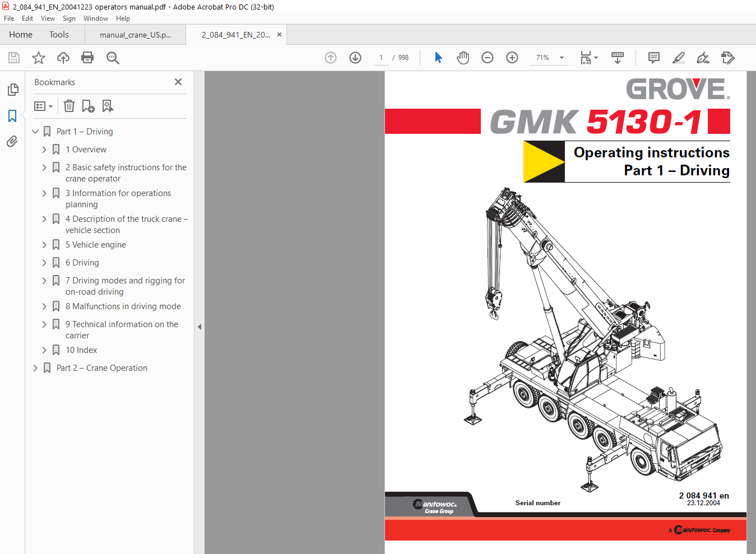Image resolution: width=756 pixels, height=554 pixels.
Task: Collapse the Part 1 – Driving bookmark
Action: [35, 132]
